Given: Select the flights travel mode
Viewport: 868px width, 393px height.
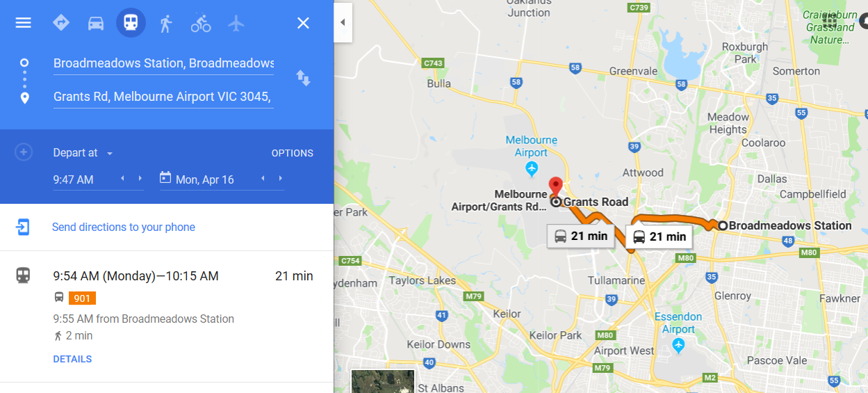Looking at the screenshot, I should (236, 23).
